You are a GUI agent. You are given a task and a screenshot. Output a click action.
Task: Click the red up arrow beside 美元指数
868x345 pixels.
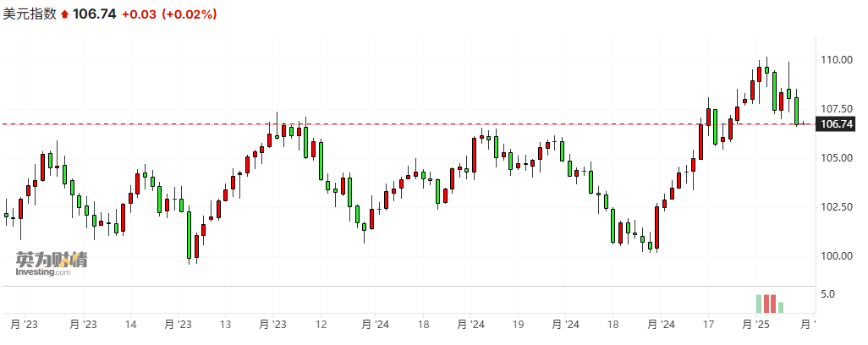[64, 14]
